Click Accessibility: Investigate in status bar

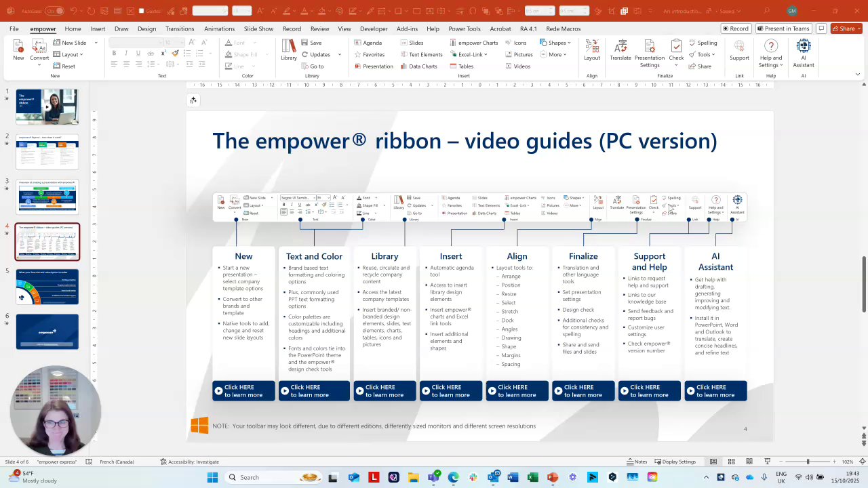(190, 462)
